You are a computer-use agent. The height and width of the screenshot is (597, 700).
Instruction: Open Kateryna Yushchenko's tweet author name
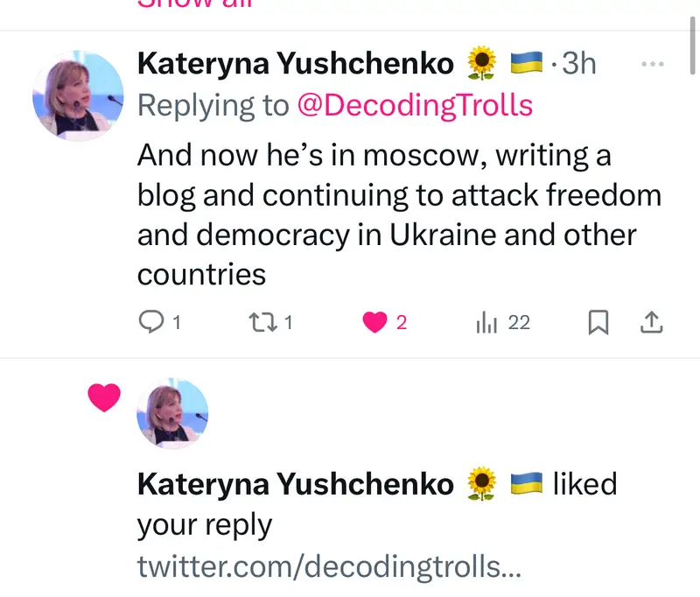pyautogui.click(x=296, y=64)
